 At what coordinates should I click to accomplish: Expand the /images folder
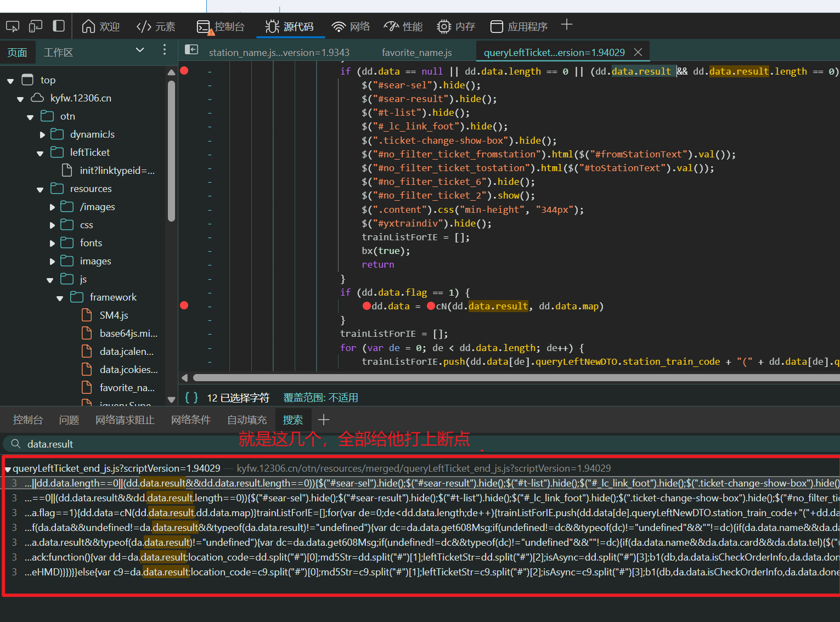52,207
